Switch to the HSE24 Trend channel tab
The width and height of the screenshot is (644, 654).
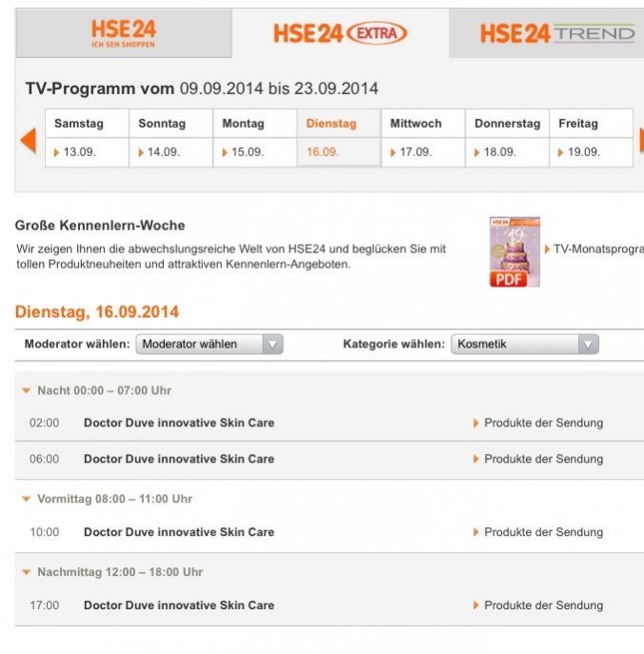[555, 34]
